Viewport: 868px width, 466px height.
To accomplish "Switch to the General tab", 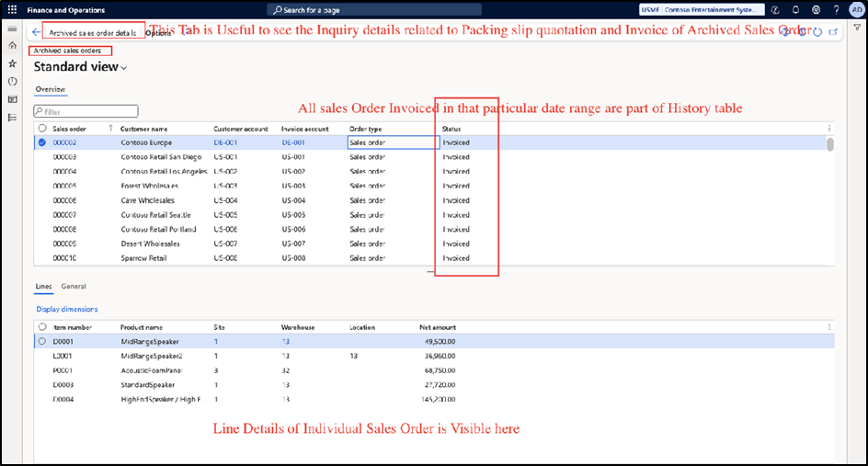I will pos(74,287).
